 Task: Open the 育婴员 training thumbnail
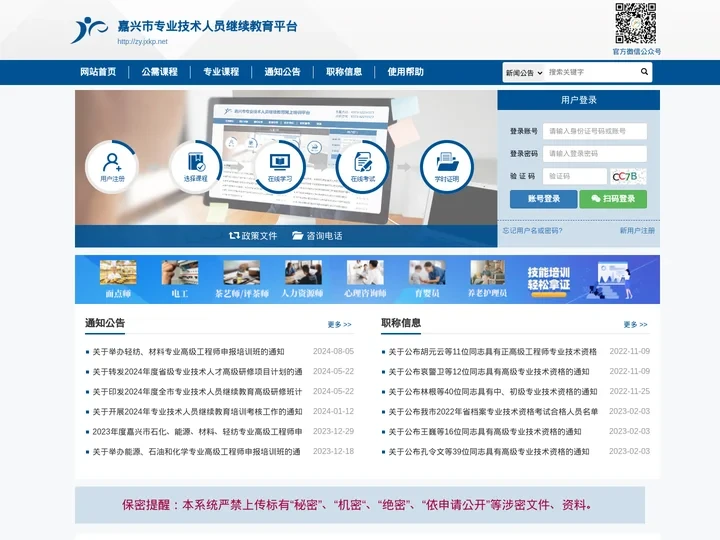(x=427, y=272)
